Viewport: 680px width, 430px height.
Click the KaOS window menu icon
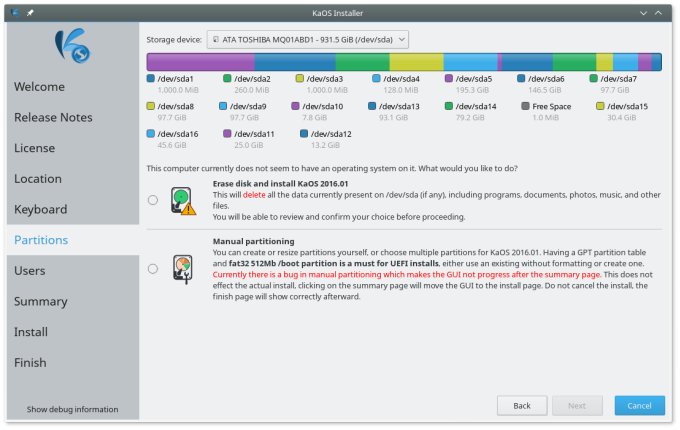[x=15, y=13]
